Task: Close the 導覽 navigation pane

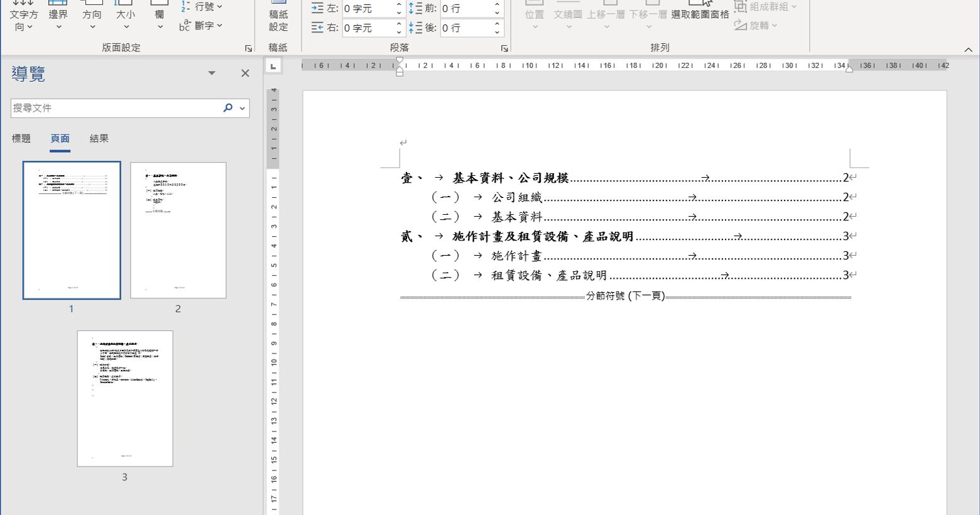Action: [x=245, y=73]
